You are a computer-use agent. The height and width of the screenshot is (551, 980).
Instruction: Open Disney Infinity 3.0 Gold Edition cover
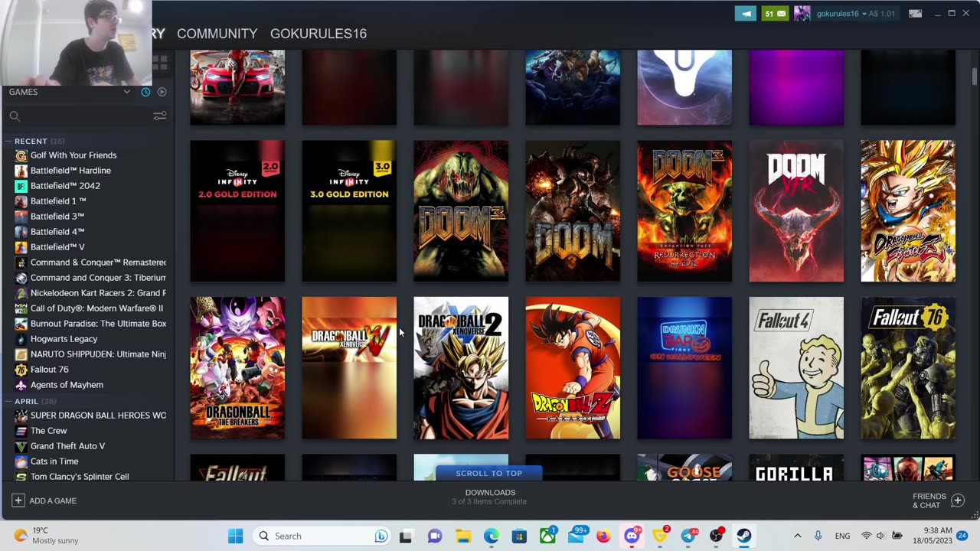click(349, 211)
